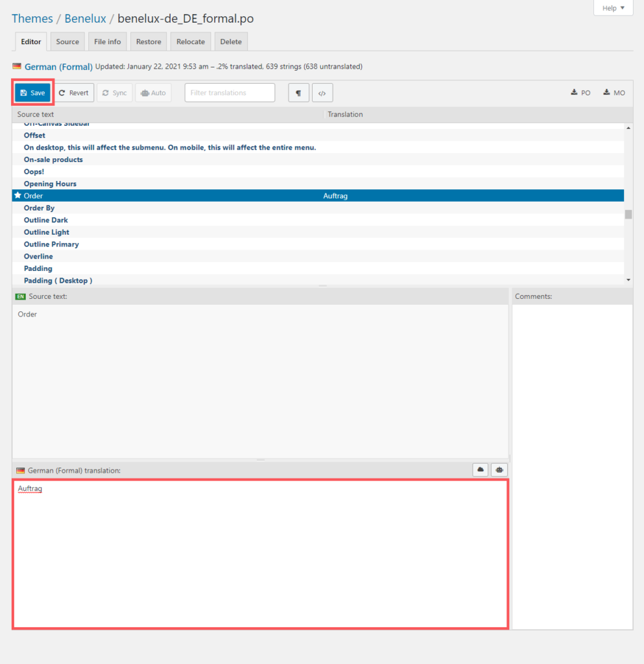Click the Filter translations input field
This screenshot has height=664, width=644.
click(x=230, y=93)
